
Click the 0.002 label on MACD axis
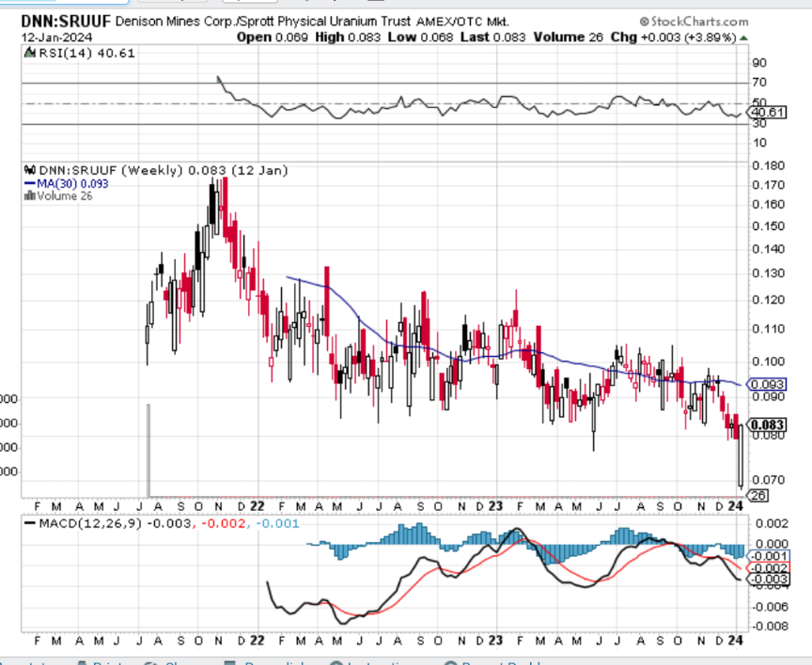coord(773,524)
